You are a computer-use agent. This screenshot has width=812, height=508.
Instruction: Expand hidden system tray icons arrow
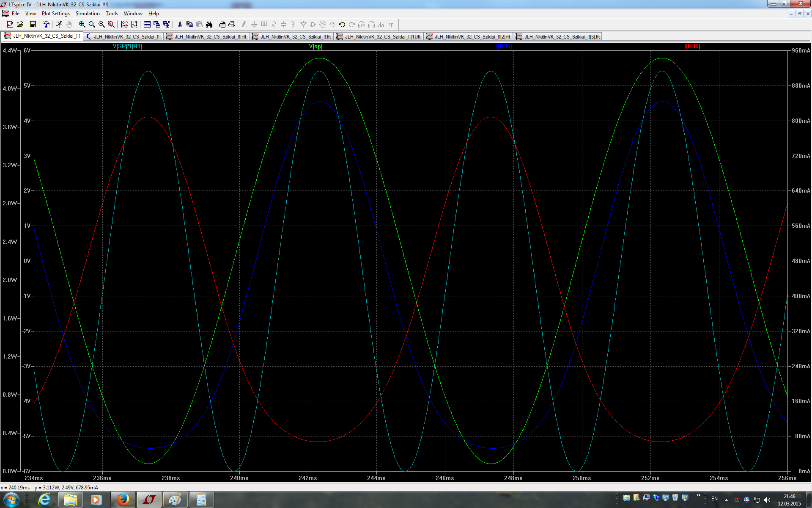[726, 500]
